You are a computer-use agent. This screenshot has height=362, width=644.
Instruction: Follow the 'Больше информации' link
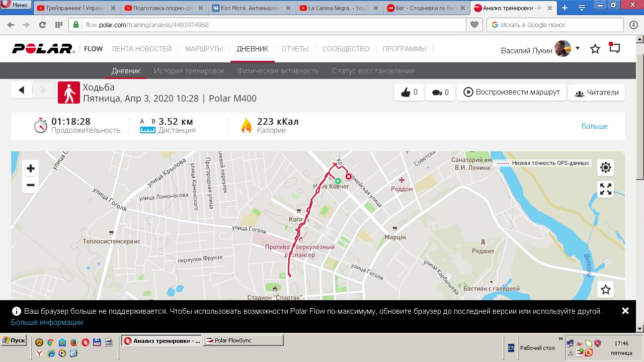click(47, 322)
